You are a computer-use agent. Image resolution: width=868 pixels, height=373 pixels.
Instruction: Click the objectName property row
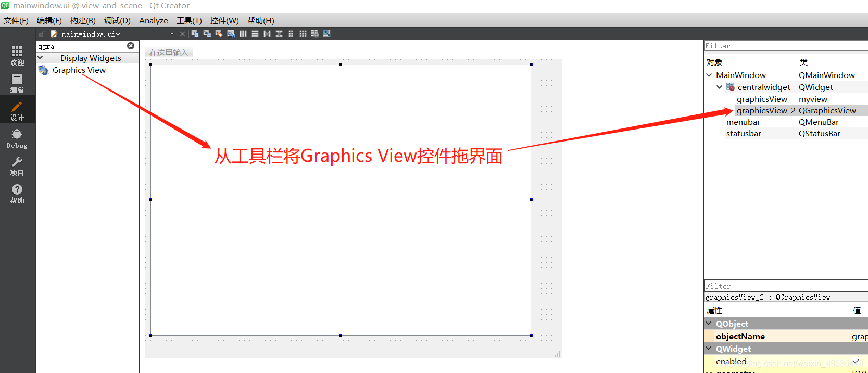click(786, 337)
